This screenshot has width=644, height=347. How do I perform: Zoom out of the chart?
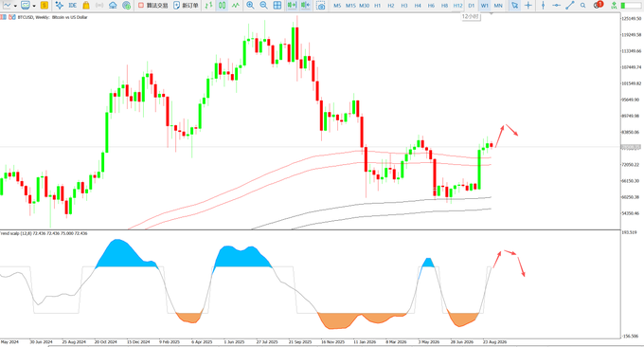click(263, 6)
